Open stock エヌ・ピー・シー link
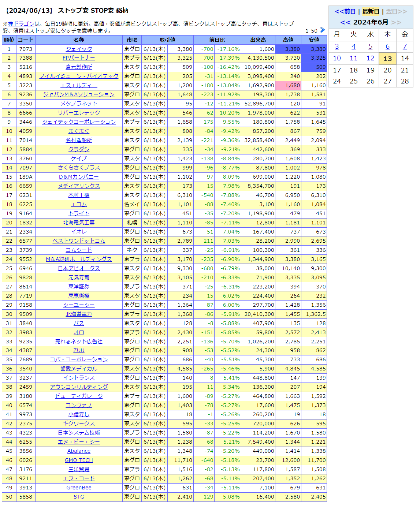This screenshot has width=420, height=511. click(x=79, y=442)
